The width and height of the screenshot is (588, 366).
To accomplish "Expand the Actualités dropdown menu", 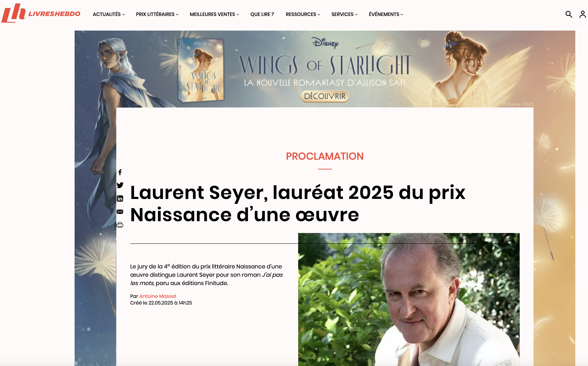I will (x=109, y=14).
